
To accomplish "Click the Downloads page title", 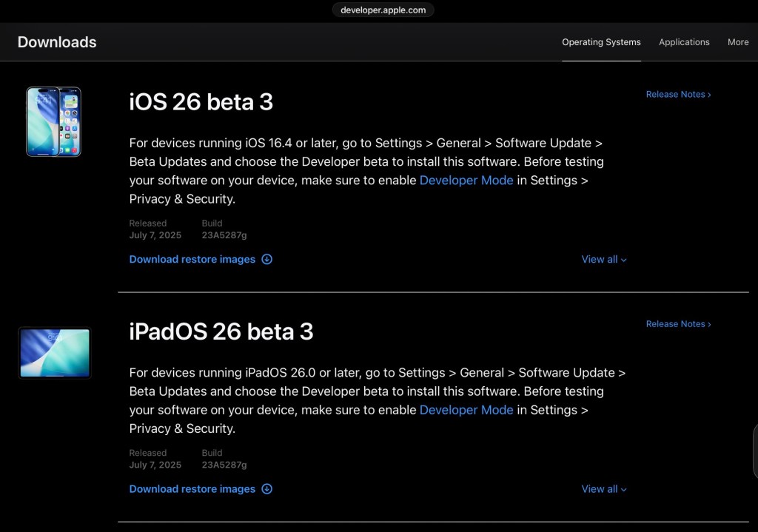I will [57, 42].
